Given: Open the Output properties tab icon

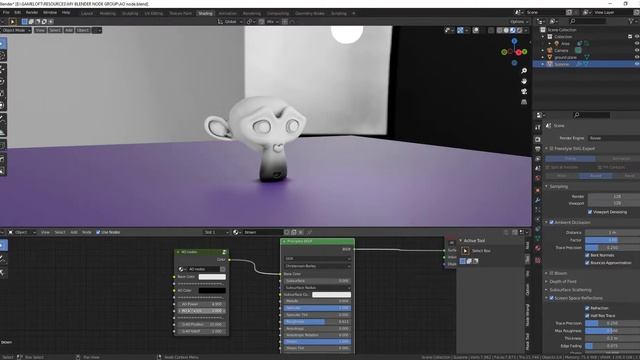Looking at the screenshot, I should 538,149.
